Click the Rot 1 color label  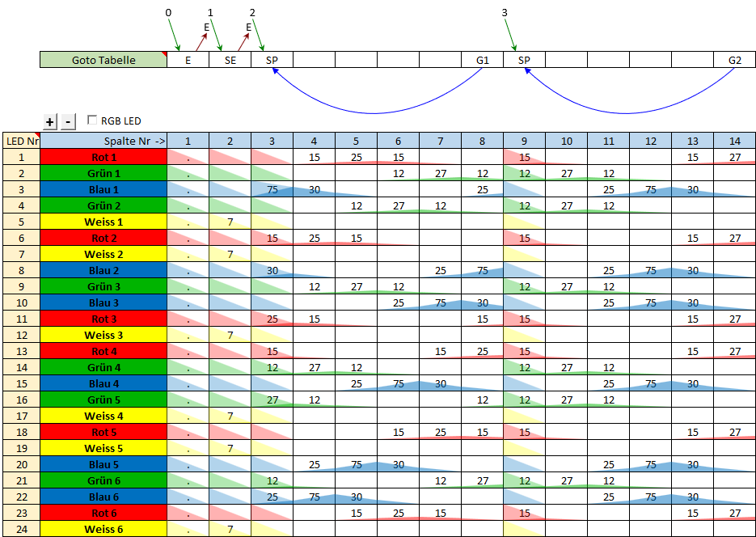pos(103,157)
